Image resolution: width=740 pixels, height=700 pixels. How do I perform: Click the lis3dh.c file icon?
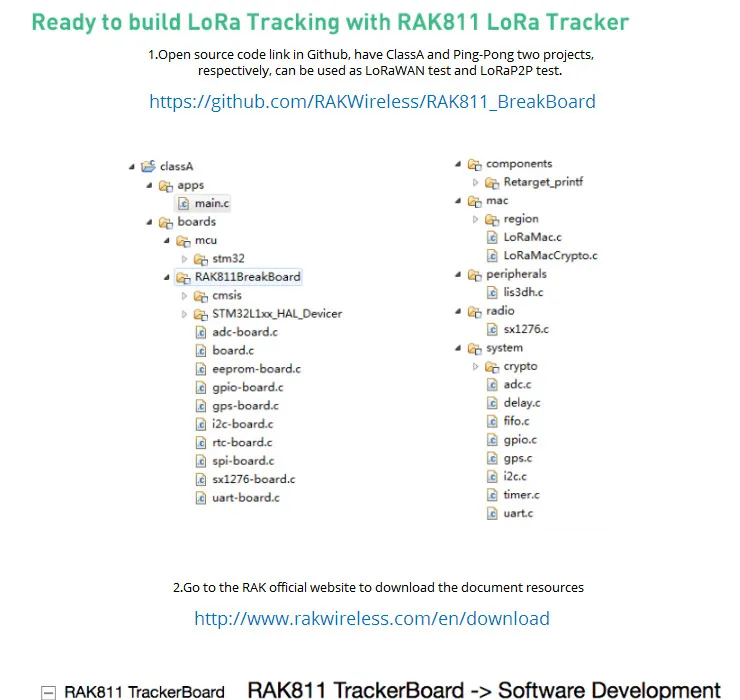(x=492, y=293)
